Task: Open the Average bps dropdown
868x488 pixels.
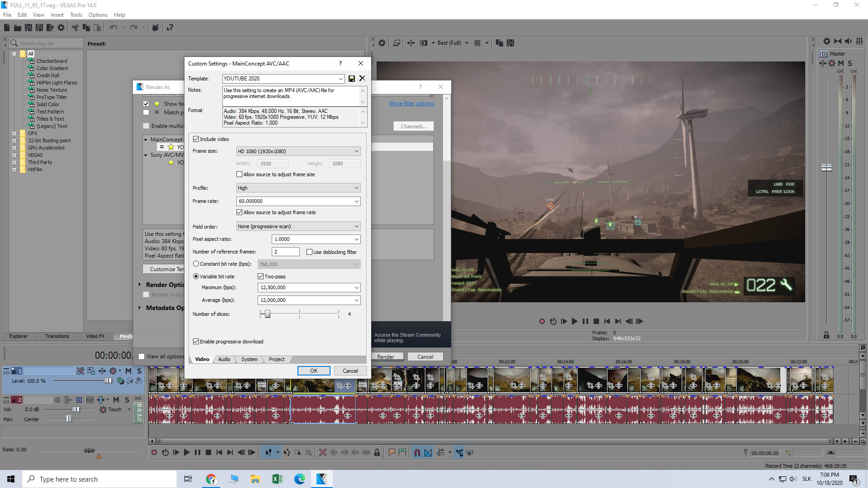Action: [x=356, y=300]
